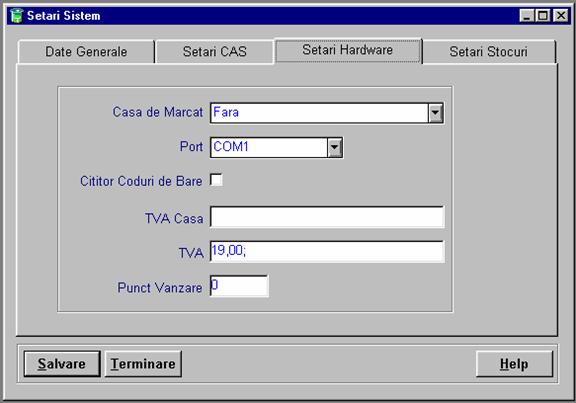This screenshot has width=576, height=403.
Task: Minimize the Setari Sistem window
Action: click(527, 16)
